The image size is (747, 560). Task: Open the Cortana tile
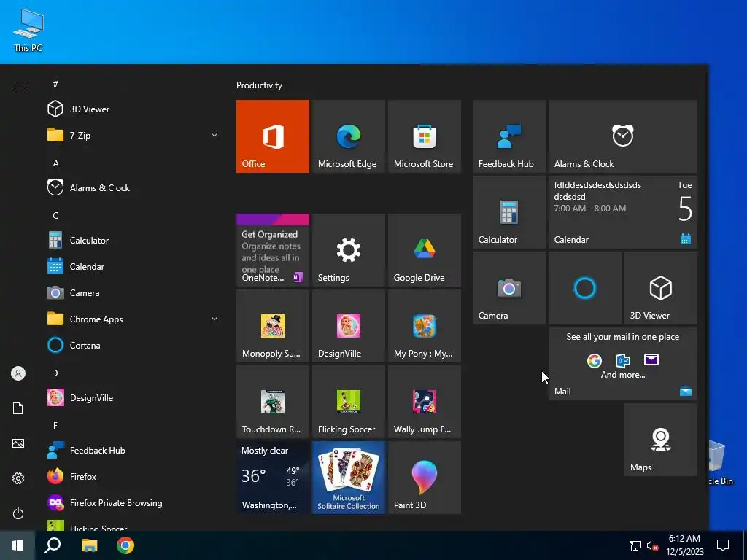click(x=584, y=288)
